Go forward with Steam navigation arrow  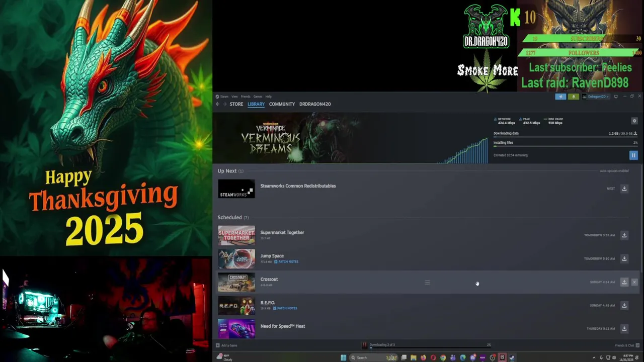[224, 104]
